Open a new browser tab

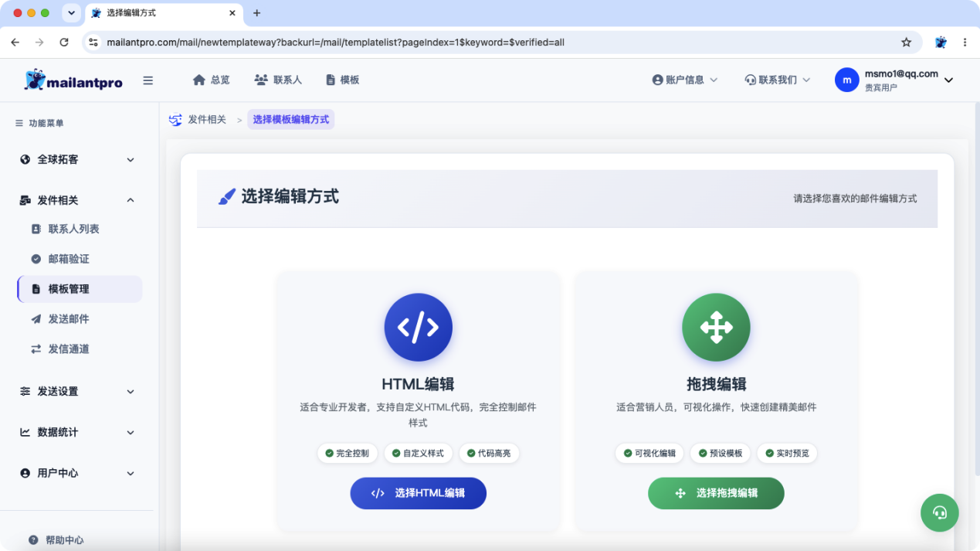coord(257,13)
